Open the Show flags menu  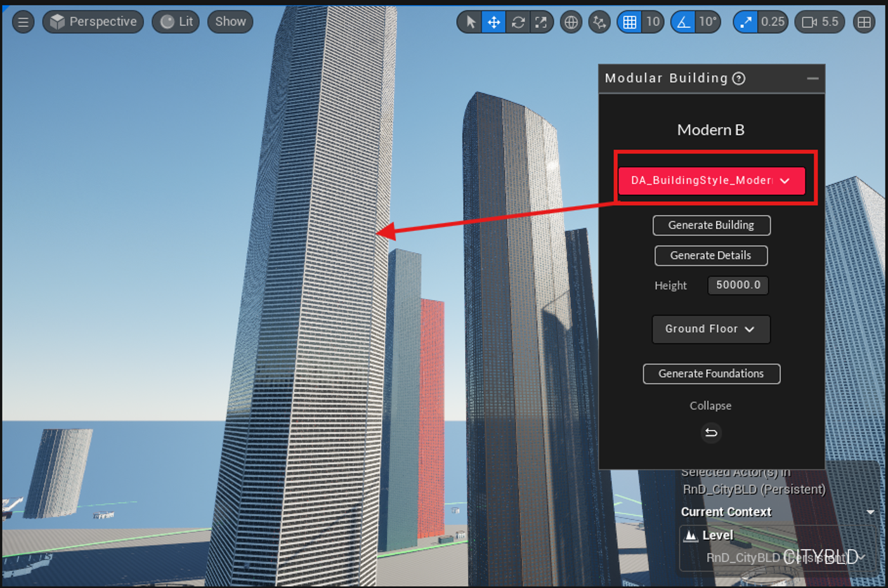click(230, 22)
